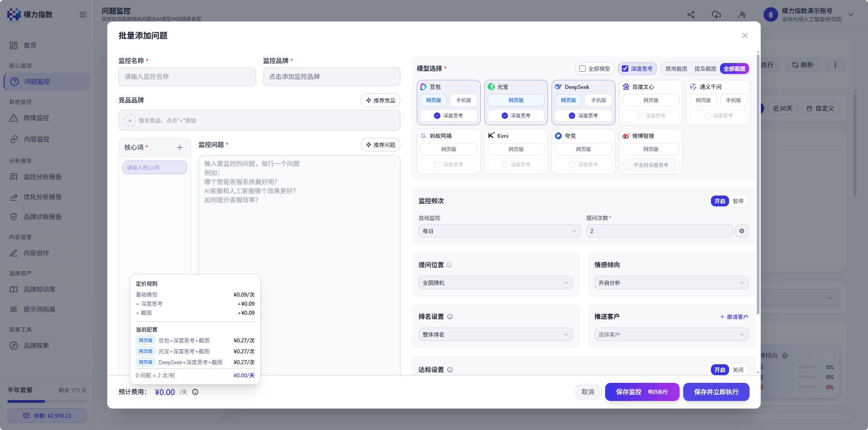Click the 监控名称 input field
Image resolution: width=868 pixels, height=430 pixels.
[187, 77]
